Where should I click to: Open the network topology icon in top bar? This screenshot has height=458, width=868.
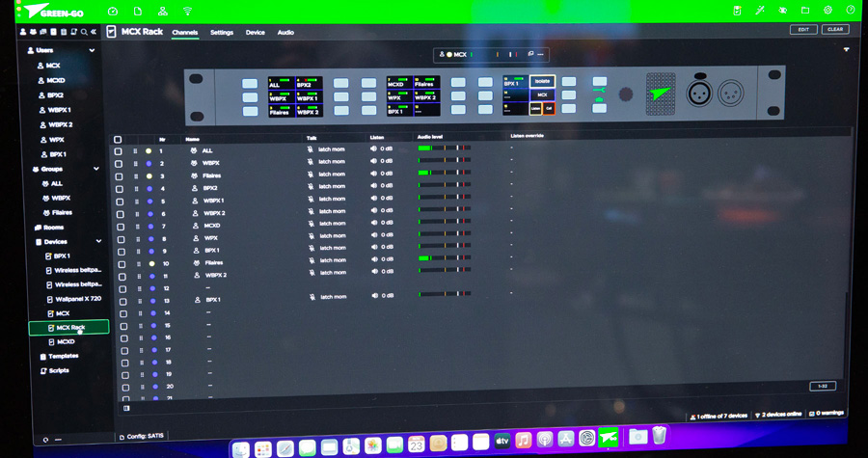click(163, 11)
